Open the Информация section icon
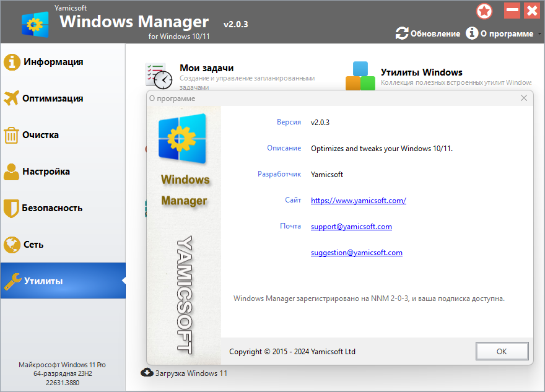545x392 pixels. point(12,62)
